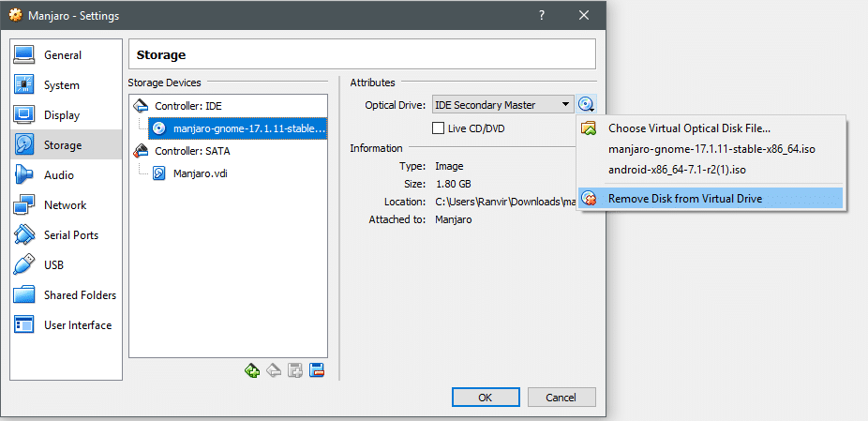This screenshot has height=421, width=868.
Task: Select the Shared Folders folder icon
Action: (x=23, y=294)
